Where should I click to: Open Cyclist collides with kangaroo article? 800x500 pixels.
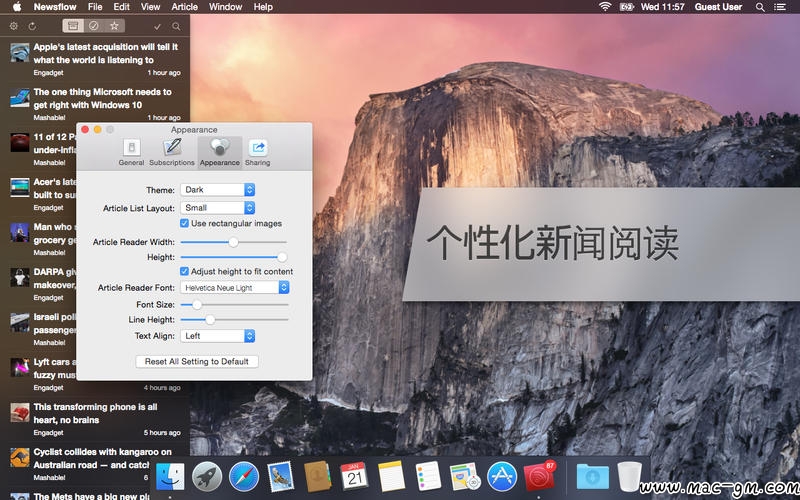tap(95, 464)
